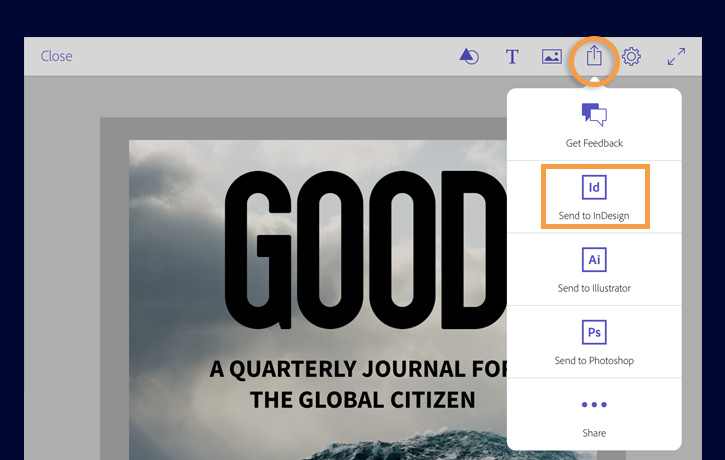This screenshot has height=460, width=725.
Task: Toggle fullscreen with the expand arrows icon
Action: coord(676,56)
